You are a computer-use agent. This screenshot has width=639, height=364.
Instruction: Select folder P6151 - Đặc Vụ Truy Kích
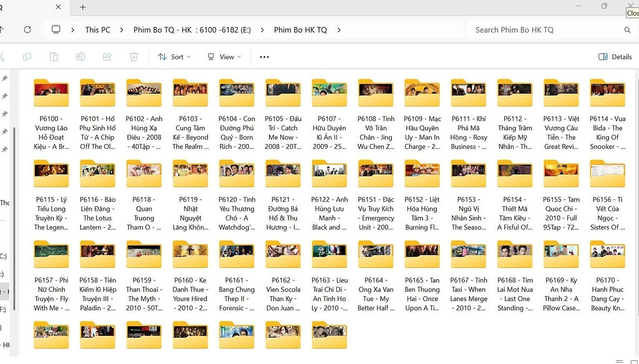point(376,196)
